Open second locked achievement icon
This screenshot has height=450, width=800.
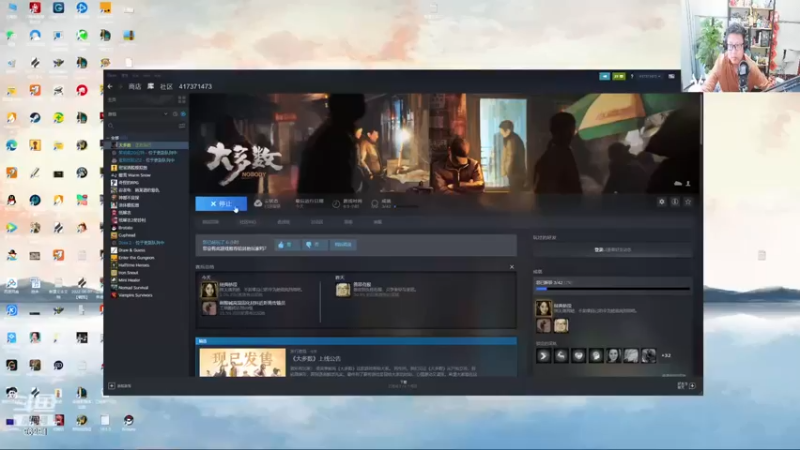[561, 356]
